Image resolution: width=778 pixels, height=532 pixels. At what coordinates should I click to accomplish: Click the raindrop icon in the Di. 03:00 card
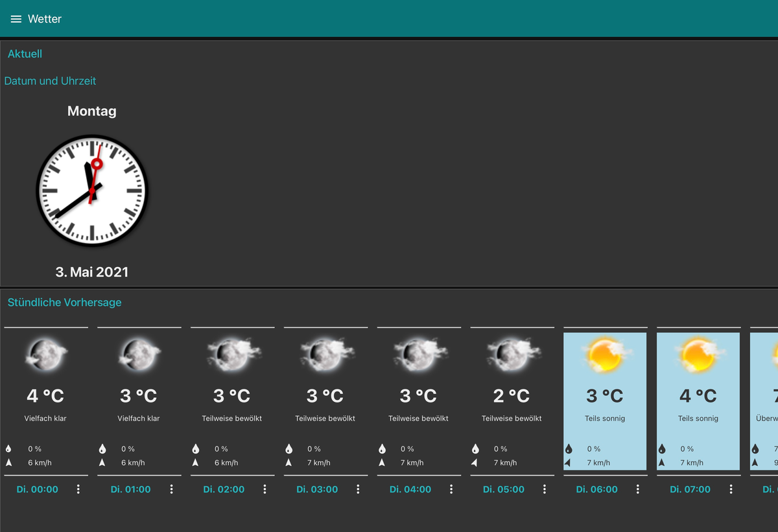[289, 448]
